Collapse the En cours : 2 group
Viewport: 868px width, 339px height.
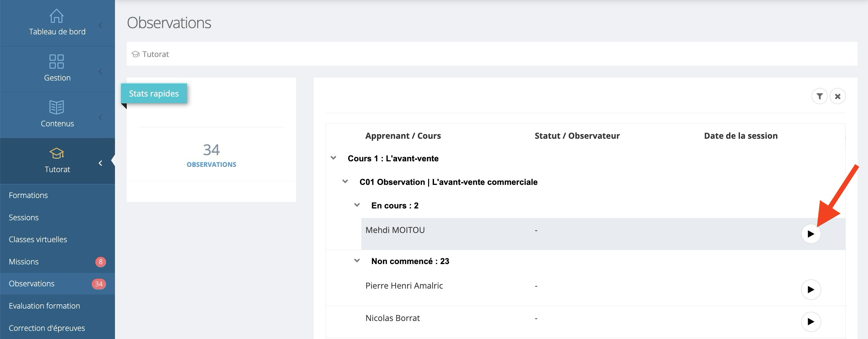point(357,205)
